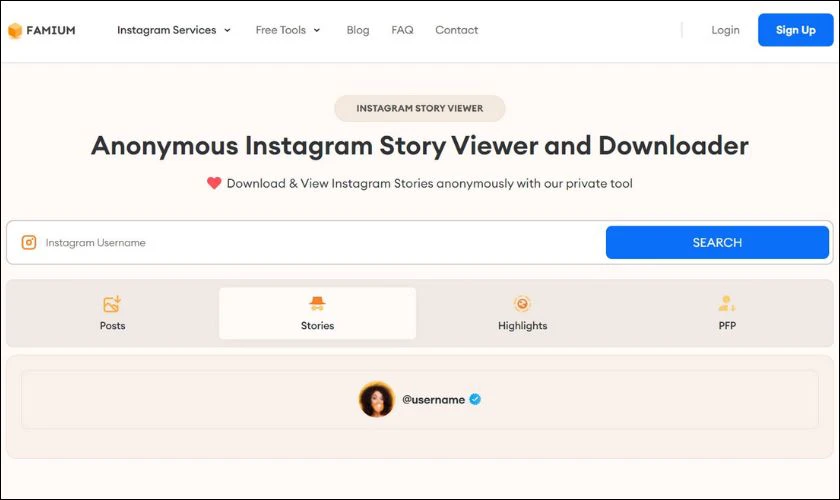Go to the Blog page
This screenshot has width=840, height=500.
pos(358,30)
